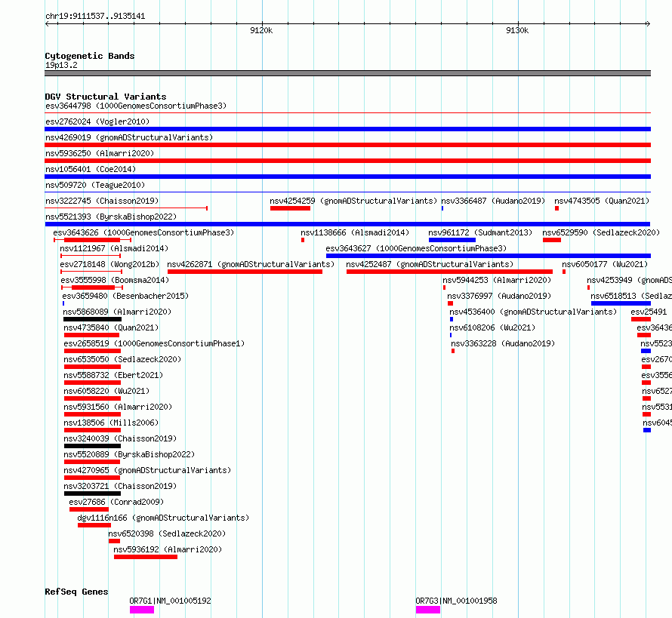Click nsv3222745 (Chaisson2019) label
Image resolution: width=672 pixels, height=618 pixels.
coord(102,201)
